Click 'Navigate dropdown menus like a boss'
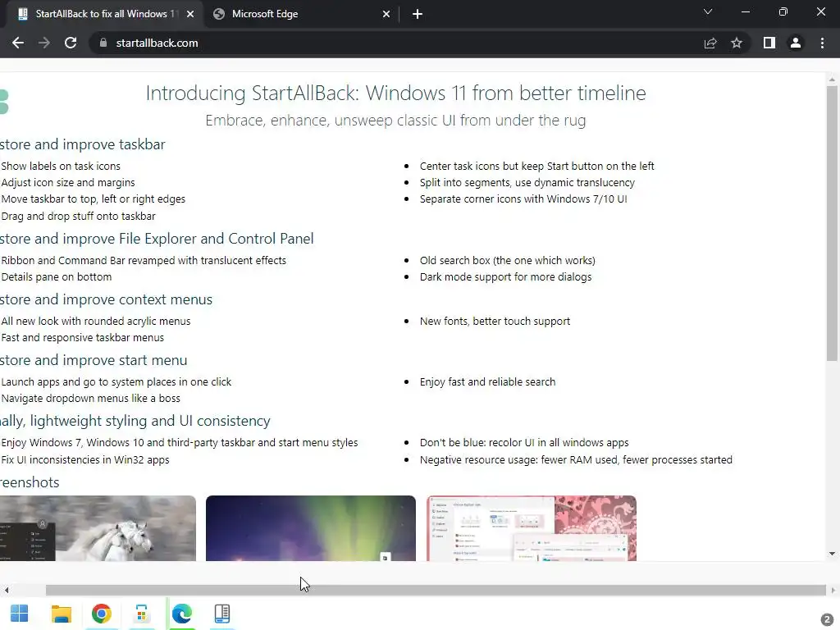 point(90,399)
